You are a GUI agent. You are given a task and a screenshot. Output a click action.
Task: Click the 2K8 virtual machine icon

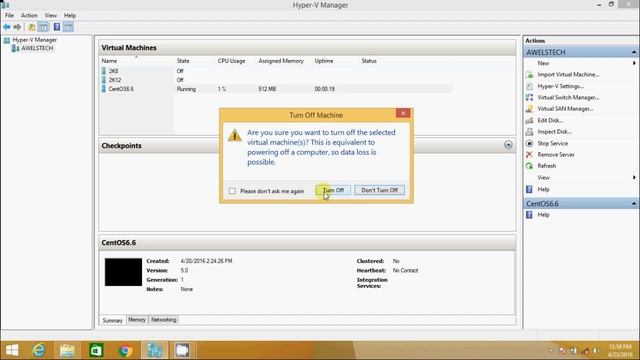(x=104, y=71)
